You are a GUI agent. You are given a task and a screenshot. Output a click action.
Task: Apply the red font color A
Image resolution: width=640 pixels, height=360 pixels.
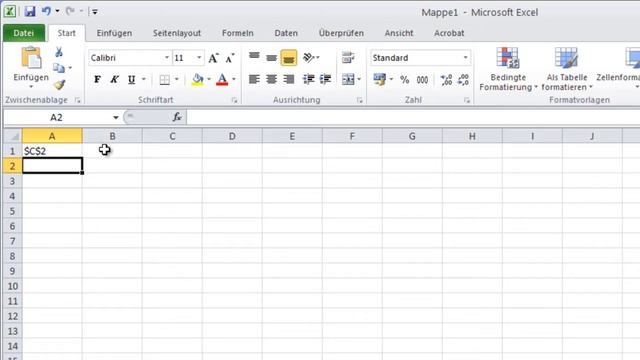(222, 79)
